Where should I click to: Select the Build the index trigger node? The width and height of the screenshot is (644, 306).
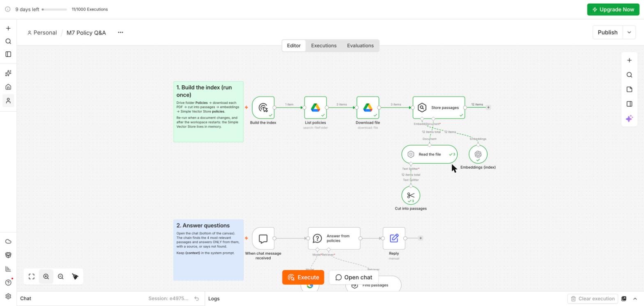click(x=263, y=107)
